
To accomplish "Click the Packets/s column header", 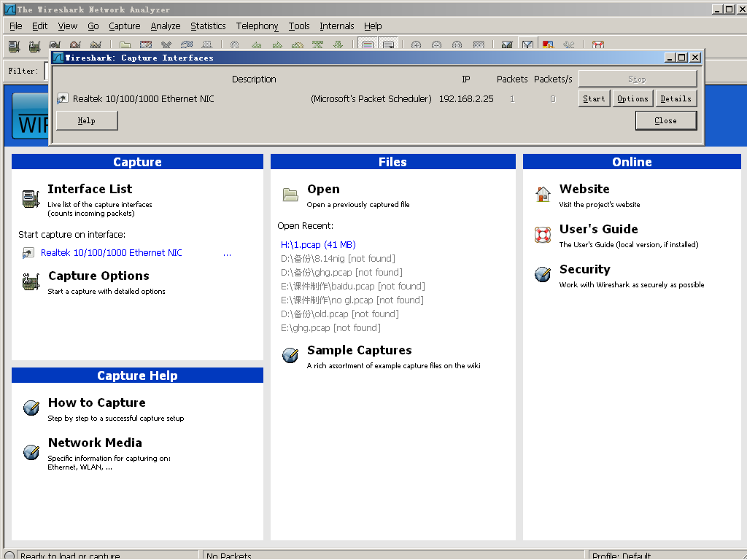I will pyautogui.click(x=553, y=79).
